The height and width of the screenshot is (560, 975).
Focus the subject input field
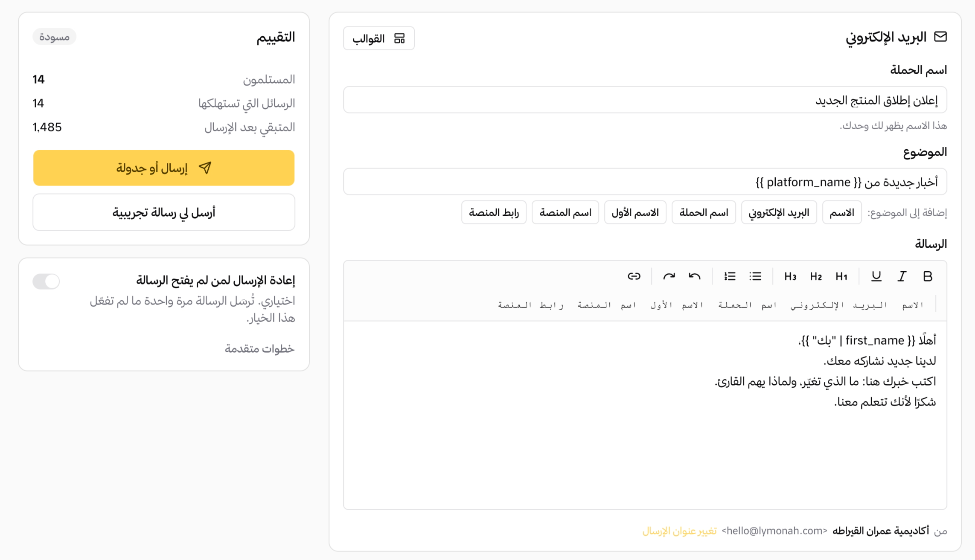pos(645,182)
